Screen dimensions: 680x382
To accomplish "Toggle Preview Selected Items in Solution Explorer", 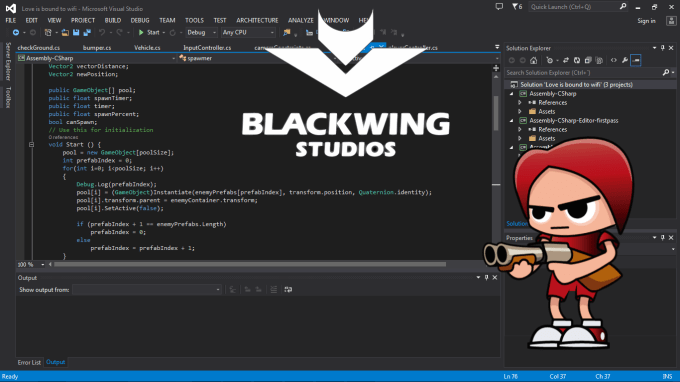I will 636,60.
